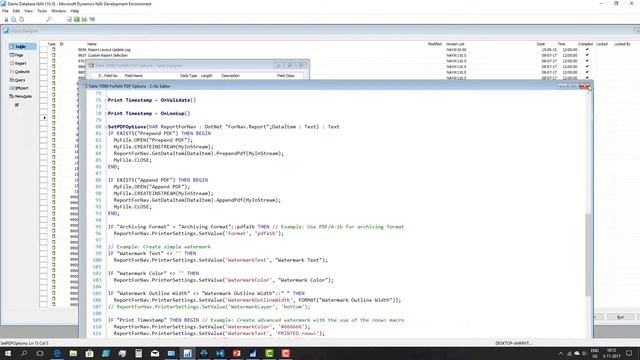Click the Date column header
Viewport: 640px width, 360px height.
point(541,44)
